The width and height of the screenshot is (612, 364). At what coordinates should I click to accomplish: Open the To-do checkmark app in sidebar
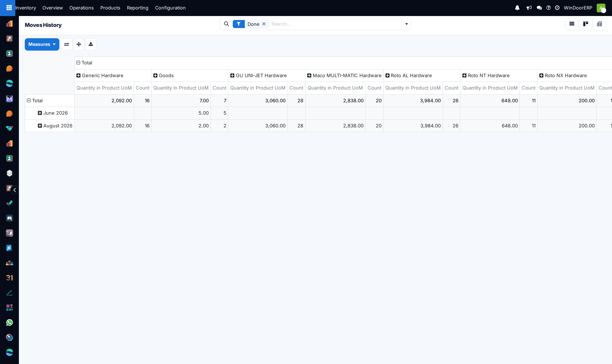coord(9,203)
